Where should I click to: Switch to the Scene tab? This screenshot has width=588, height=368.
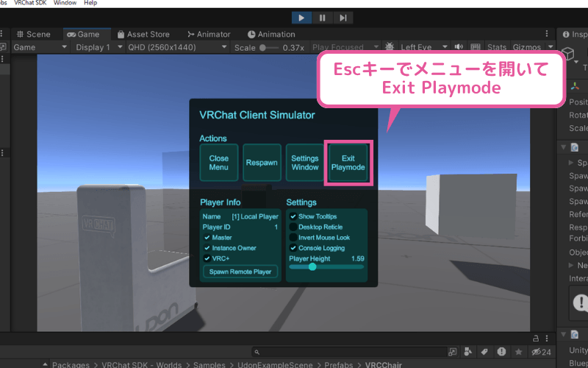point(33,34)
